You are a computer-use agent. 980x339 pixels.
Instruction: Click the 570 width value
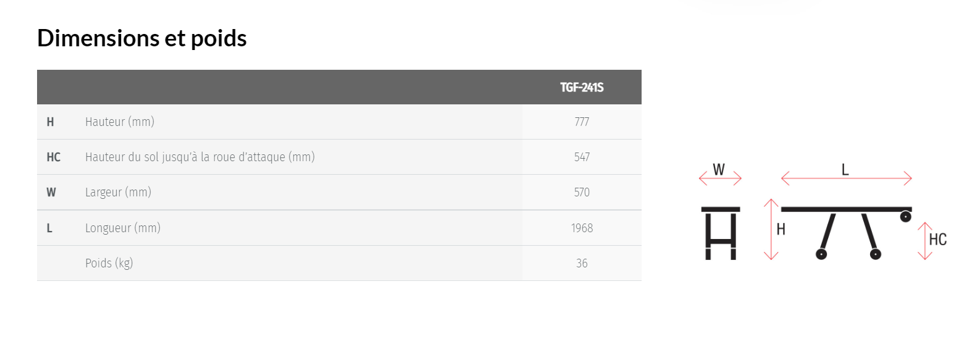(582, 192)
